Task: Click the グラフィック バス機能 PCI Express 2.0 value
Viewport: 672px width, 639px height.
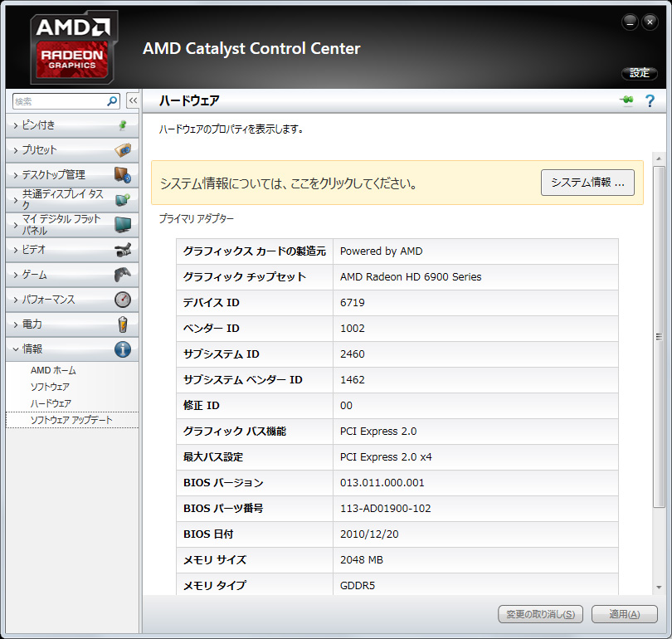Action: coord(378,432)
